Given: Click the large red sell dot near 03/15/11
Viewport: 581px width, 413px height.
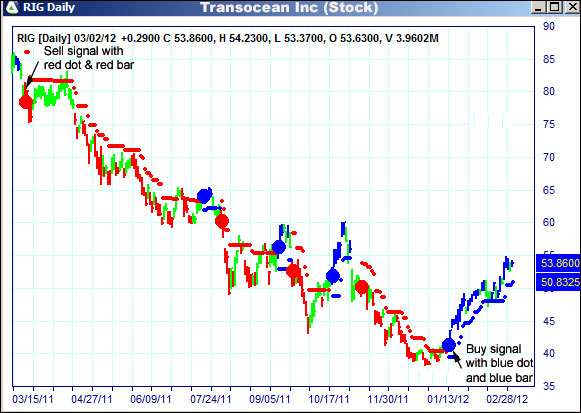Looking at the screenshot, I should coord(26,101).
